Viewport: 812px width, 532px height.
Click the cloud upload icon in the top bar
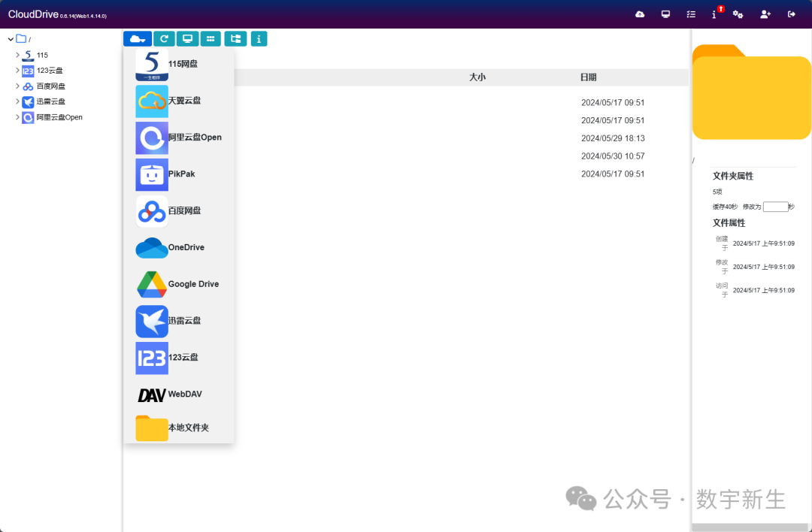coord(640,14)
